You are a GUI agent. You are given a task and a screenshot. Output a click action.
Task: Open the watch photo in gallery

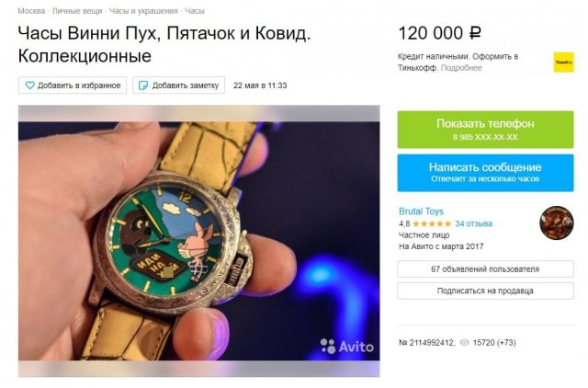coord(198,241)
